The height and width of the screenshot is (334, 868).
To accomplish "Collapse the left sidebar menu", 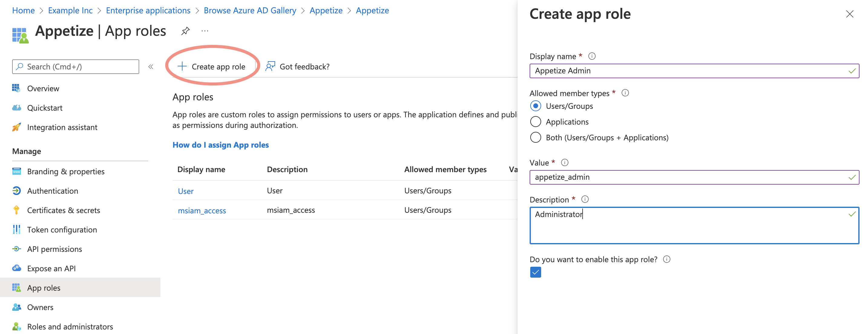I will coord(151,67).
